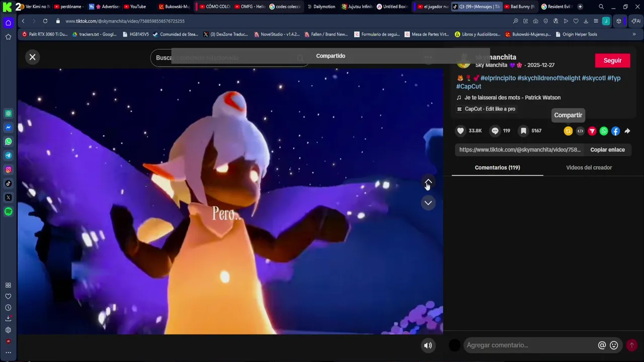644x362 pixels.
Task: Bookmark the video showing 5167 saves
Action: [523, 131]
